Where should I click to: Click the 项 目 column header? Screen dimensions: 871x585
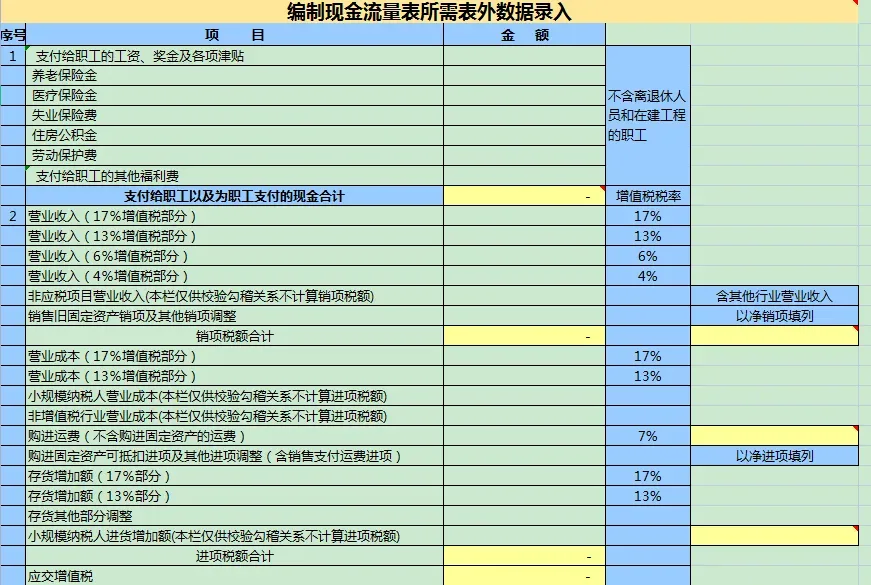pos(234,35)
